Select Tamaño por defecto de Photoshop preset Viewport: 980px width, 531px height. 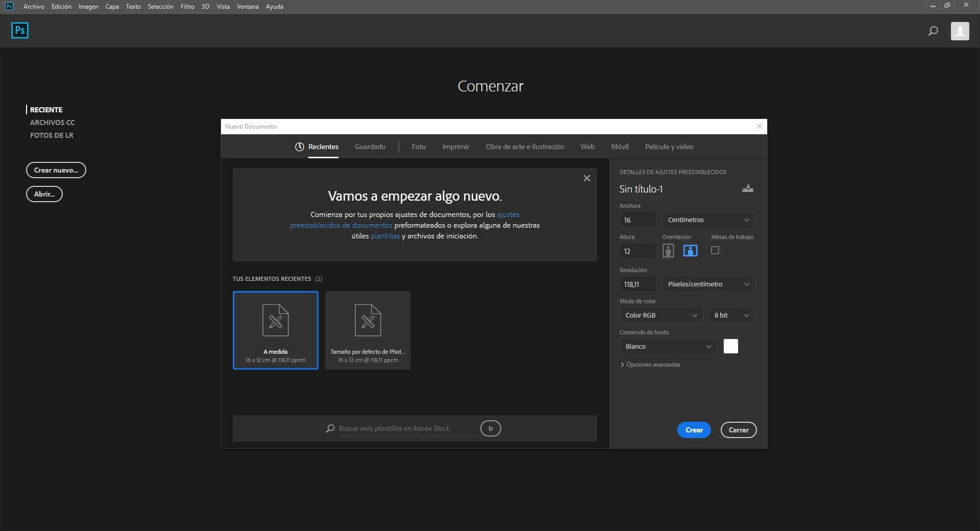pyautogui.click(x=368, y=330)
